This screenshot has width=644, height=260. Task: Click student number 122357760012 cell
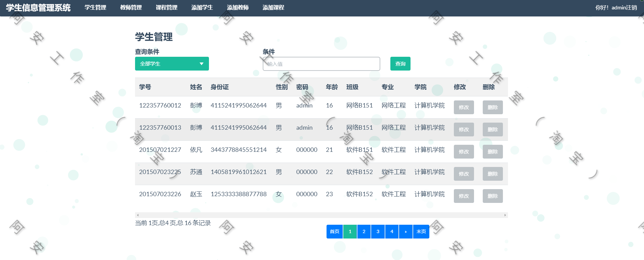tap(160, 105)
